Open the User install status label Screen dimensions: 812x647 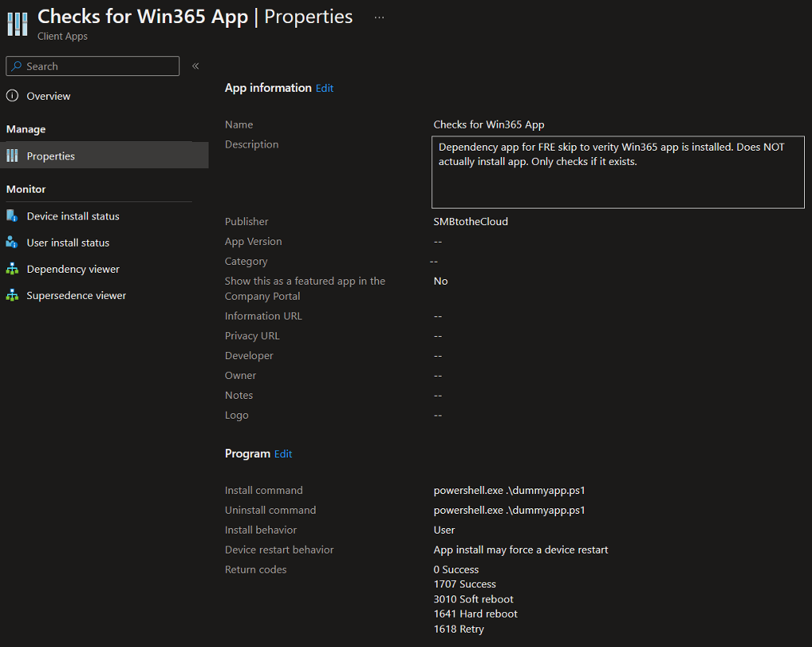pos(68,243)
